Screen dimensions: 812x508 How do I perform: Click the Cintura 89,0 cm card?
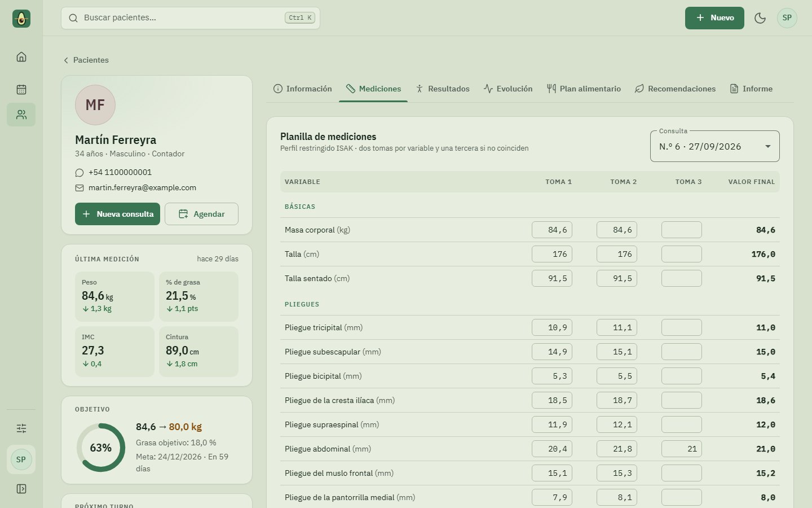(198, 352)
